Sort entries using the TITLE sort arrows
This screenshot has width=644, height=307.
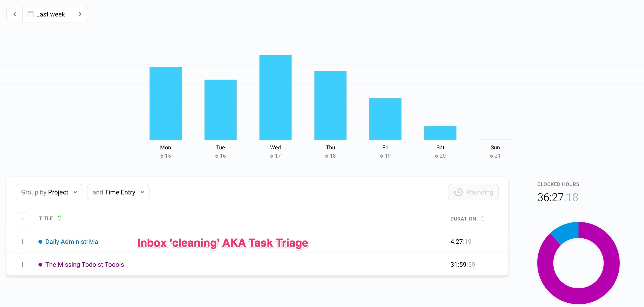point(60,218)
